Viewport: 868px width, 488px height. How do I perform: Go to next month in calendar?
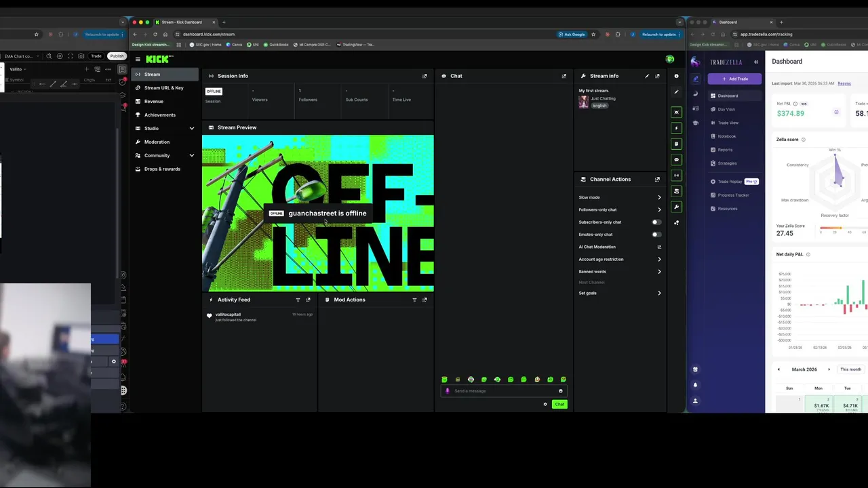pos(829,369)
